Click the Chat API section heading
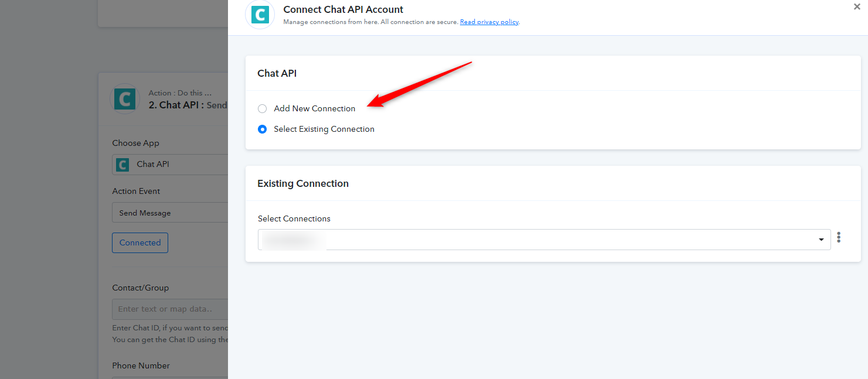Viewport: 868px width, 379px height. (x=277, y=73)
